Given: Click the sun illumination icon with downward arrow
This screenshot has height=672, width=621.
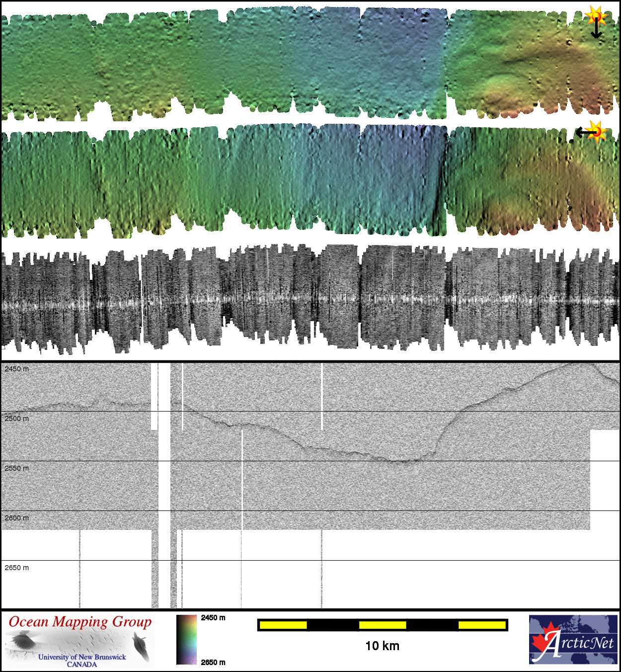Looking at the screenshot, I should (x=595, y=16).
